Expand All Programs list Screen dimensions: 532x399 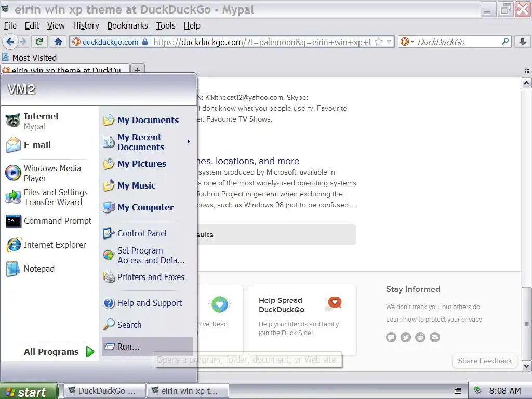pyautogui.click(x=58, y=352)
